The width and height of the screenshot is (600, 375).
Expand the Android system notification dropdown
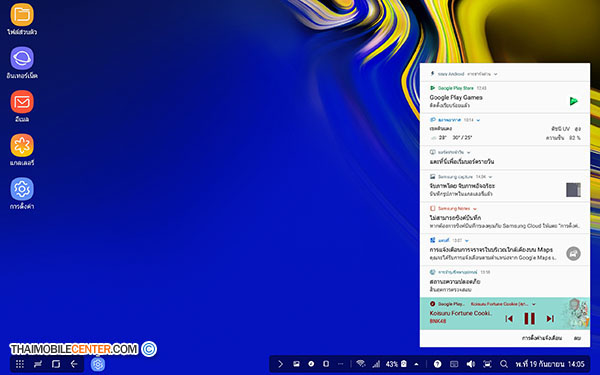click(496, 74)
